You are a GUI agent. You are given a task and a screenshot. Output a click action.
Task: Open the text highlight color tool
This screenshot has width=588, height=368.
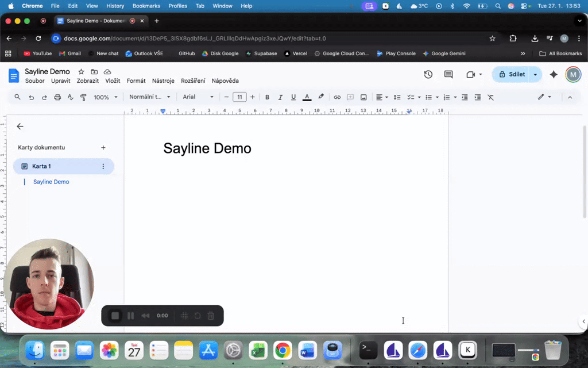[x=320, y=97]
